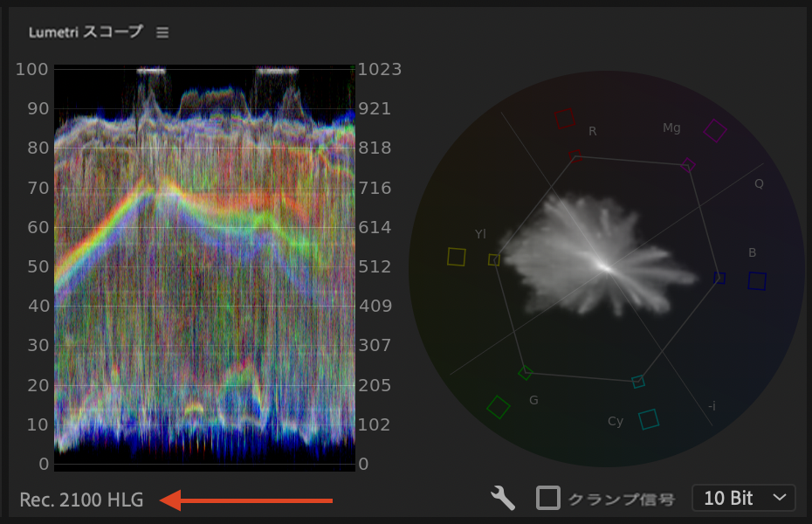Click the B target box on the vectorscope
The height and width of the screenshot is (524, 812).
pyautogui.click(x=756, y=280)
